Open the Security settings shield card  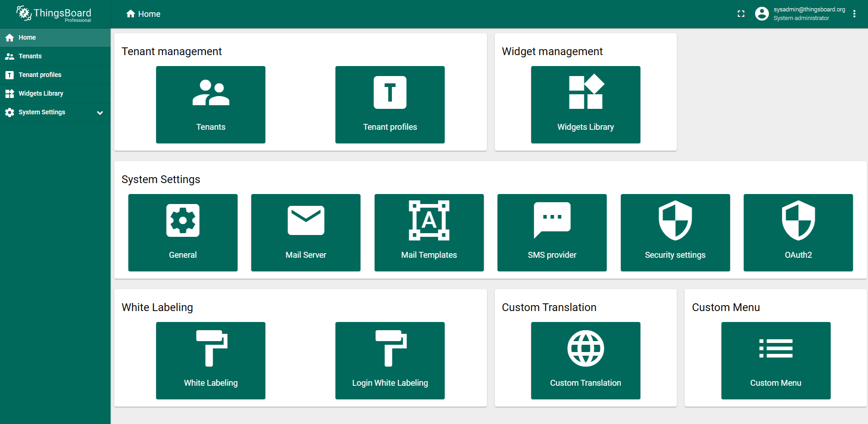(675, 233)
